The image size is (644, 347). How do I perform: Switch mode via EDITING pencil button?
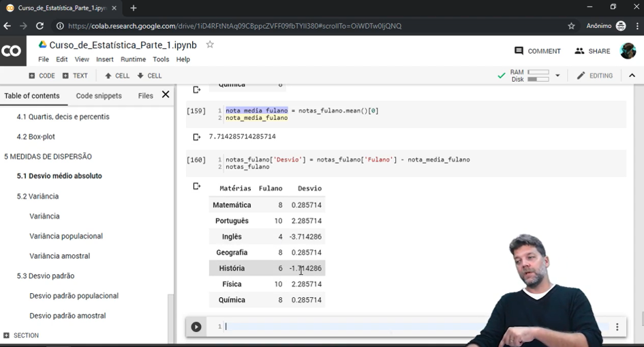[594, 76]
